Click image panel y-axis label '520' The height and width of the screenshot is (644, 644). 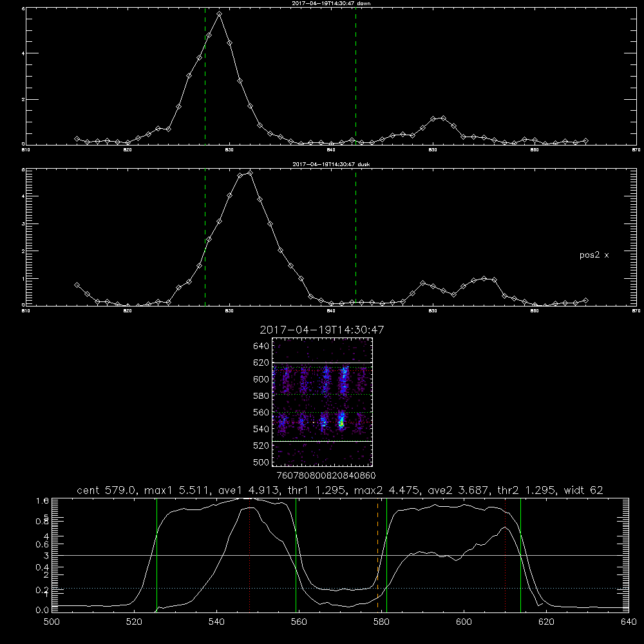click(261, 446)
